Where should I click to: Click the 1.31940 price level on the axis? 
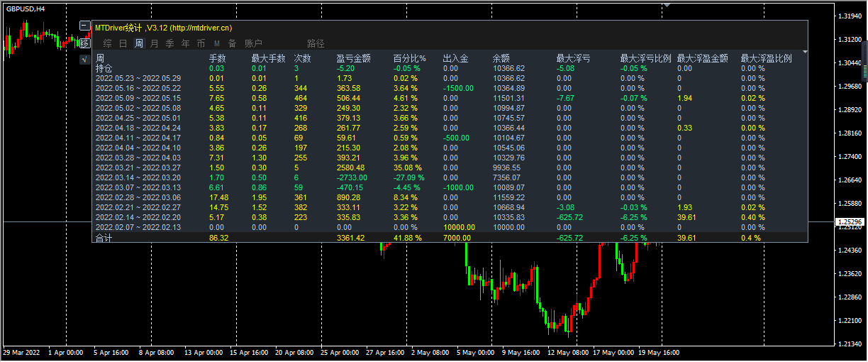pos(850,16)
